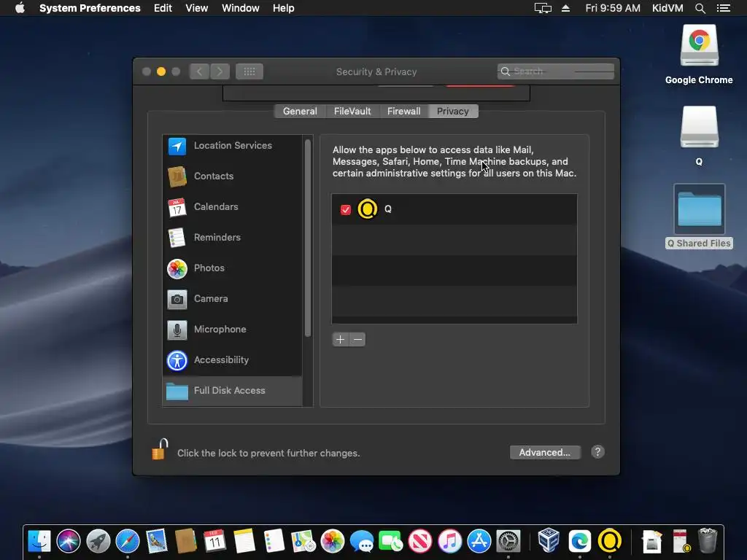Select Camera in privacy list
Image resolution: width=747 pixels, height=560 pixels.
pyautogui.click(x=233, y=298)
